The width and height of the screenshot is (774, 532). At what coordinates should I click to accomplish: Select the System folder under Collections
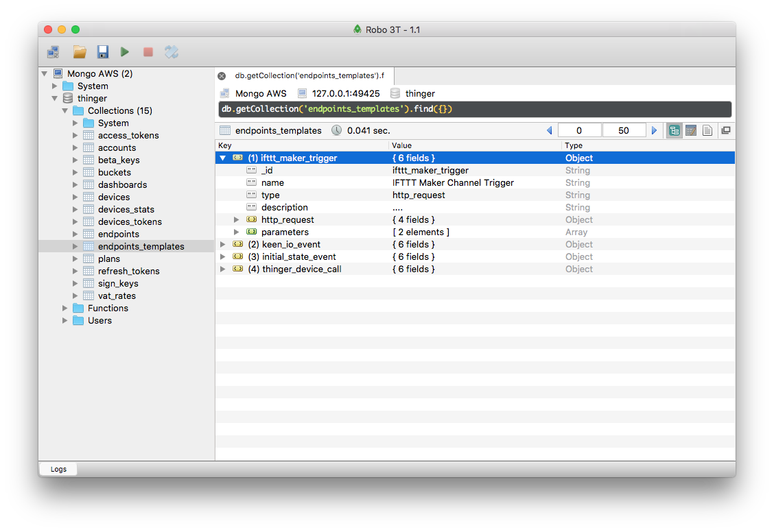[113, 123]
